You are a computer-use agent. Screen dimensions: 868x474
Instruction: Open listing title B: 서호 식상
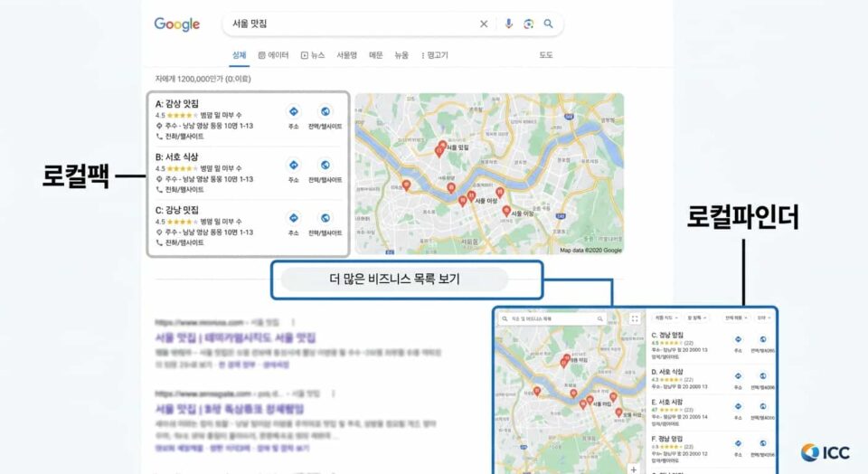pos(176,156)
